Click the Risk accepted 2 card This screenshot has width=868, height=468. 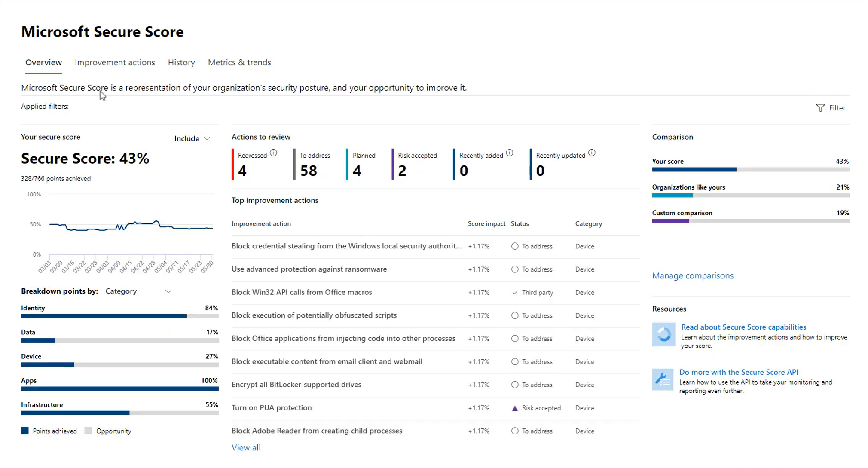point(415,164)
